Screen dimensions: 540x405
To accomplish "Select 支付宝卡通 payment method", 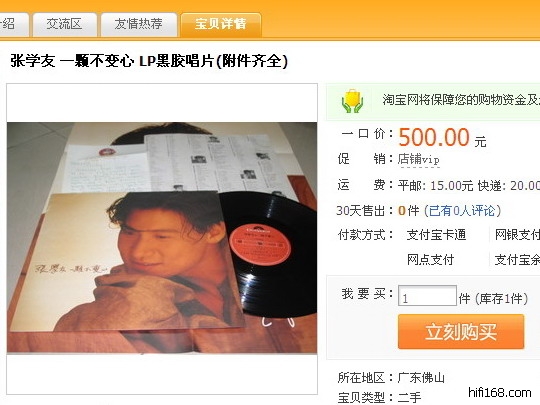I will pyautogui.click(x=436, y=235).
